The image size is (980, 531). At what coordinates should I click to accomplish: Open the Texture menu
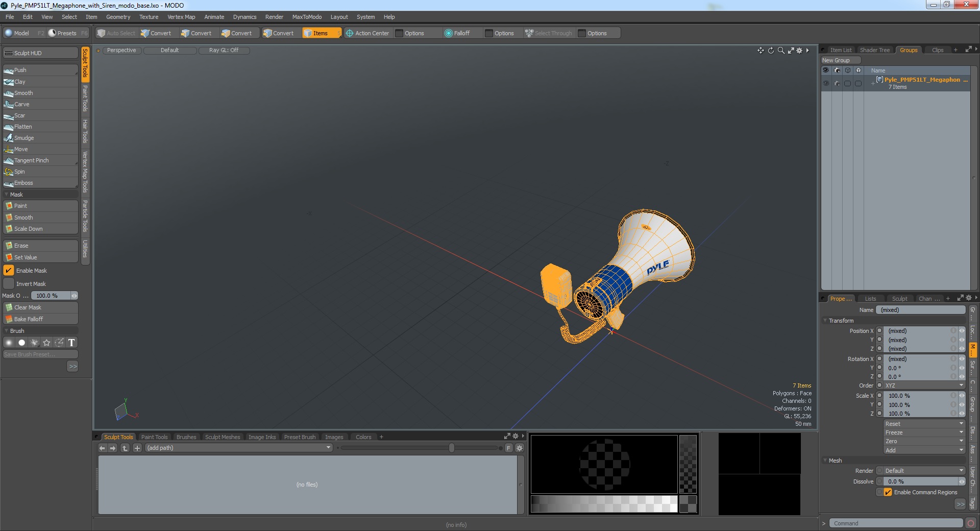click(x=149, y=17)
